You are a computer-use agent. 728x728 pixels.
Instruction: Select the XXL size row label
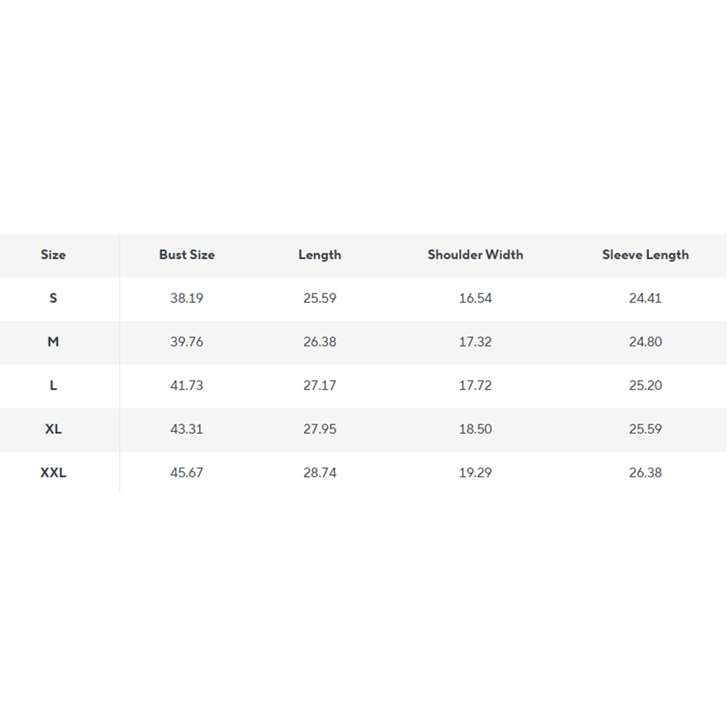point(53,473)
